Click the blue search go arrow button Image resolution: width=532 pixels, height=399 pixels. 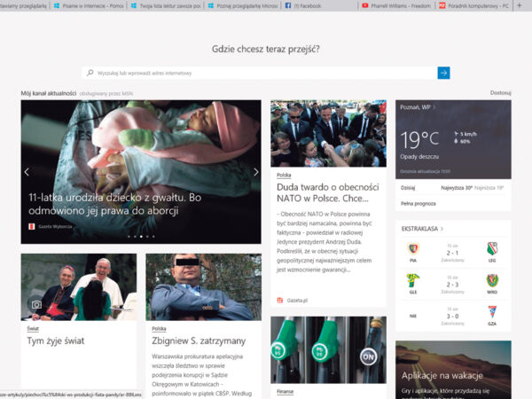point(443,73)
